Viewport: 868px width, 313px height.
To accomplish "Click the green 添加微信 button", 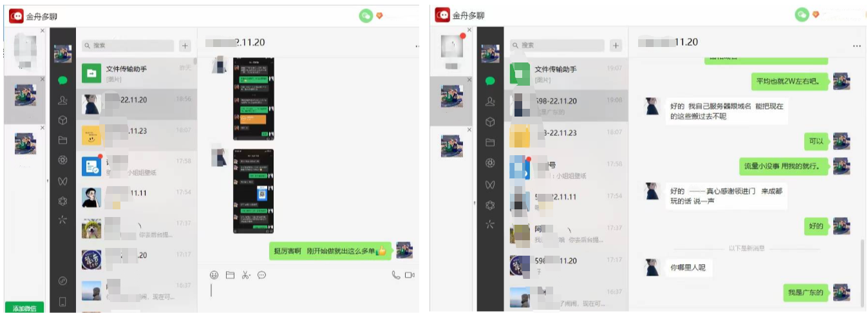I will coord(24,308).
